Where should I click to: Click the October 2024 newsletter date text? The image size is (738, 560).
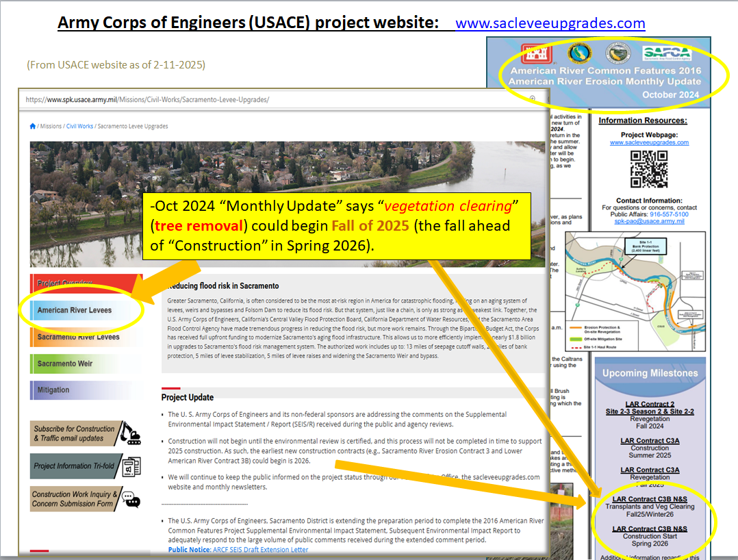click(671, 94)
